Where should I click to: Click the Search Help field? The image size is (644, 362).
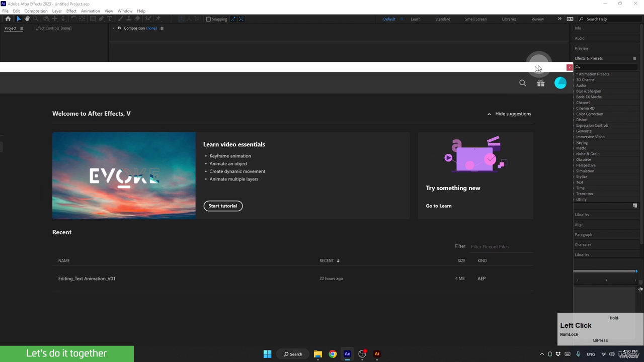pyautogui.click(x=609, y=19)
